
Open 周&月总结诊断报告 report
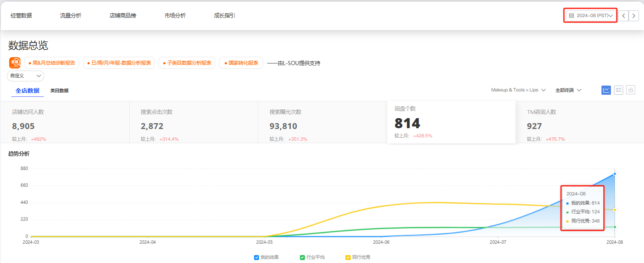(52, 63)
